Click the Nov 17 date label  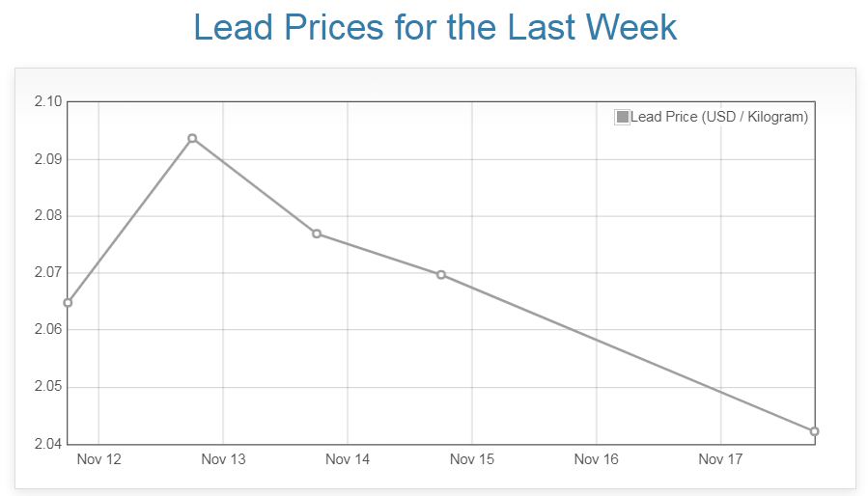[x=720, y=459]
